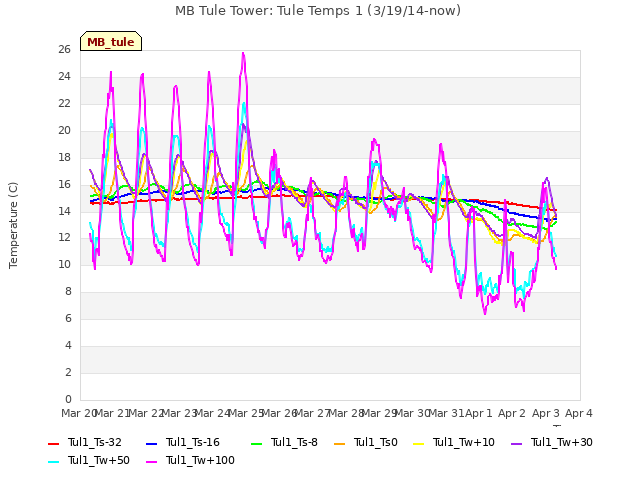Click the Tul1_Ts-32 legend label
The height and width of the screenshot is (480, 640).
point(95,442)
